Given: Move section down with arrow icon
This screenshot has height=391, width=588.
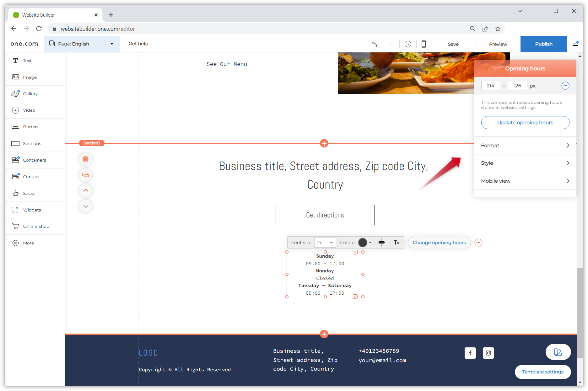Looking at the screenshot, I should click(x=85, y=206).
